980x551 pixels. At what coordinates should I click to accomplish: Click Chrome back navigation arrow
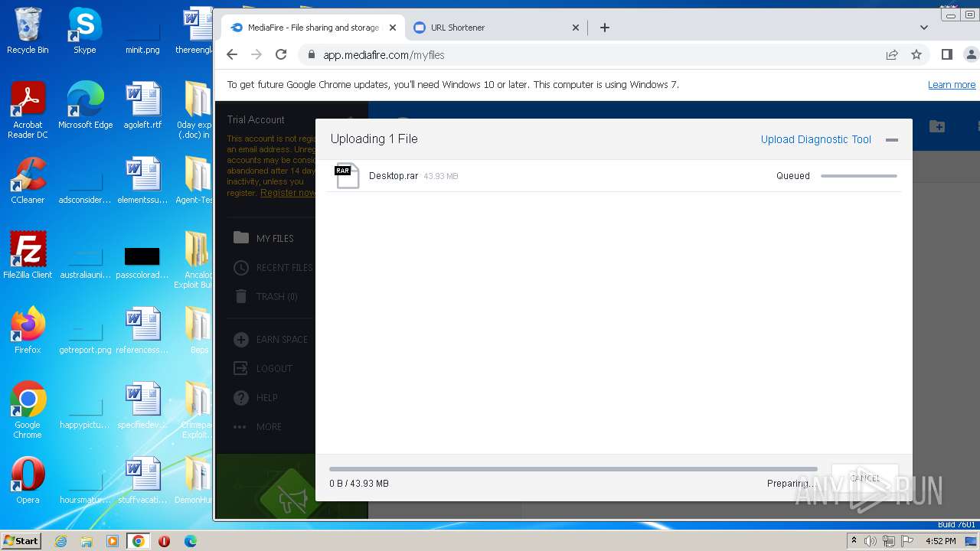232,54
